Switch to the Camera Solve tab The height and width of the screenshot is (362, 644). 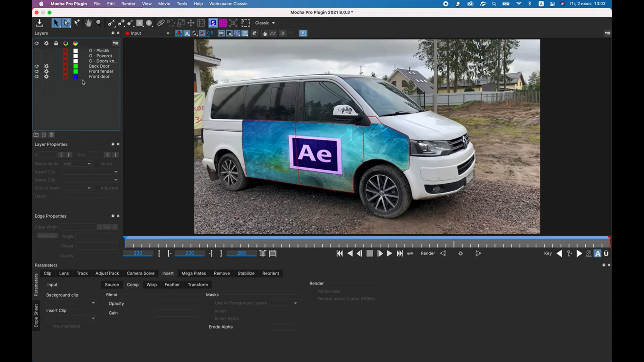(x=141, y=274)
